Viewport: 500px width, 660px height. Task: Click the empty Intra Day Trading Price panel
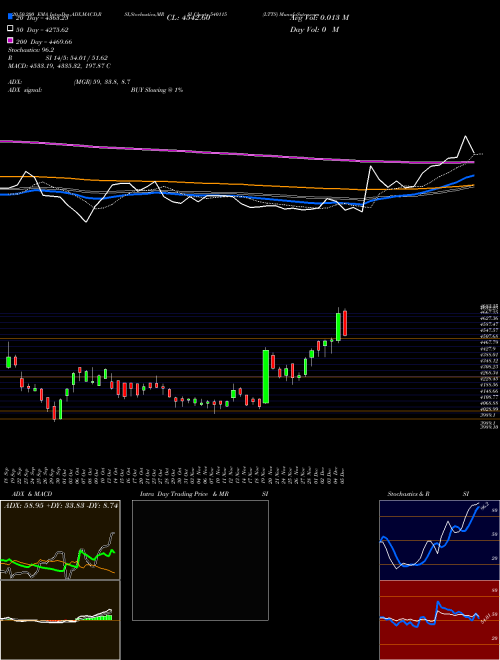[200, 560]
